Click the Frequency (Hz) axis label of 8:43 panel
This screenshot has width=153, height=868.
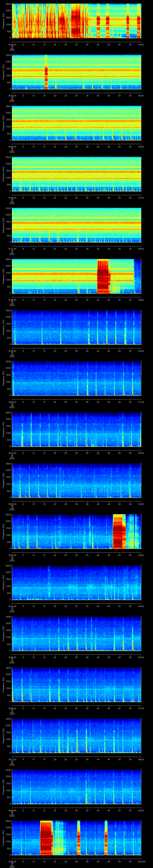click(x=3, y=21)
